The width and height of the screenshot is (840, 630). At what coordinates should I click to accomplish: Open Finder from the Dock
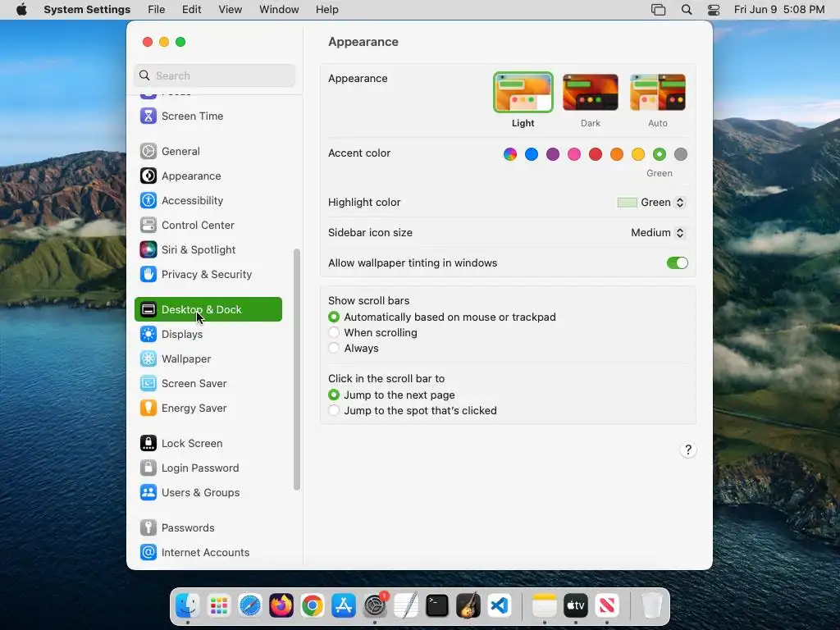pos(188,606)
